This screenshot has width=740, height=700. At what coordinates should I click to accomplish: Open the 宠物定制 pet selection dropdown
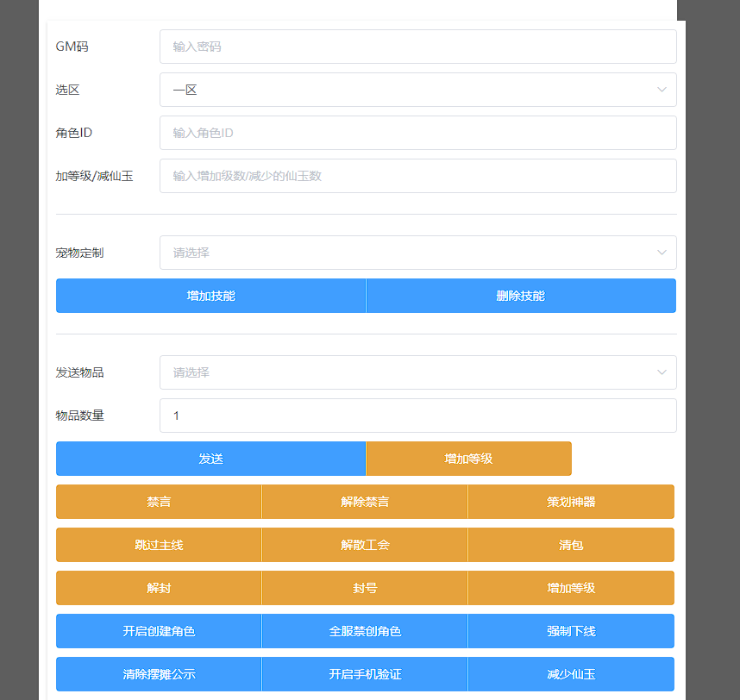pos(417,253)
